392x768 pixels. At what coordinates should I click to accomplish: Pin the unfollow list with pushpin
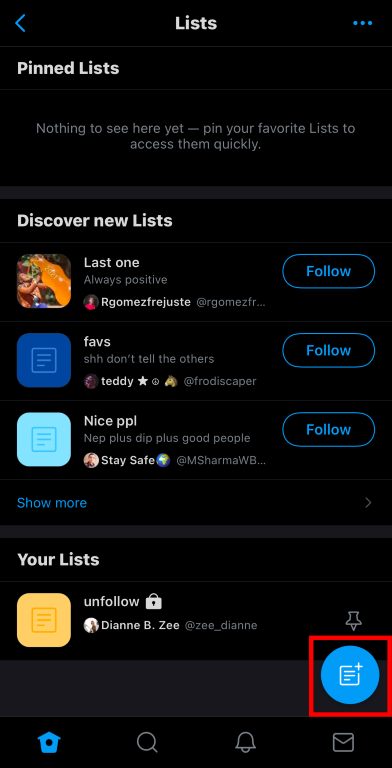[353, 620]
